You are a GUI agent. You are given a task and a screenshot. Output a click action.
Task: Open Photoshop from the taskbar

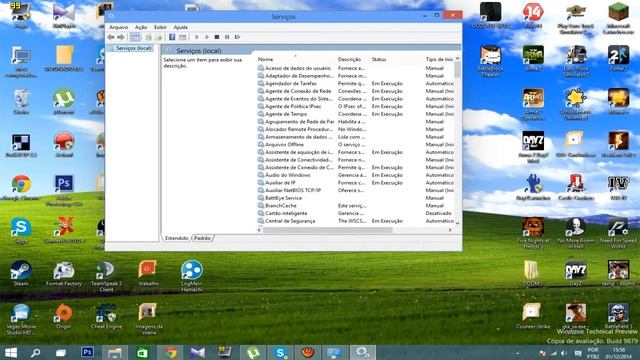pos(87,352)
